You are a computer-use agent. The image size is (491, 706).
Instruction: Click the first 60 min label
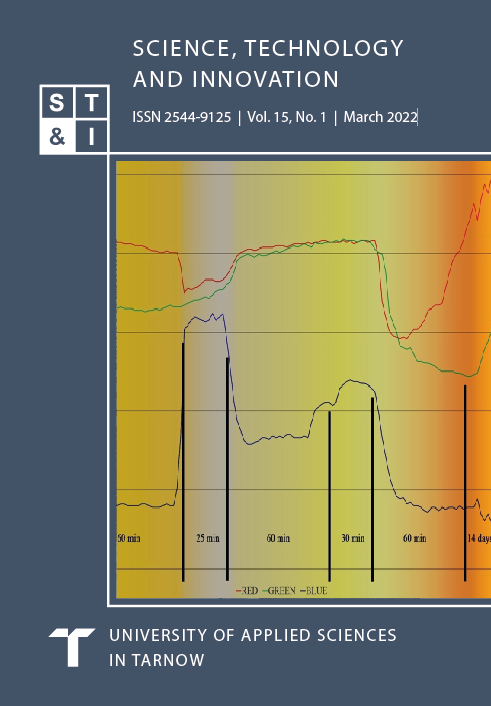coord(278,538)
